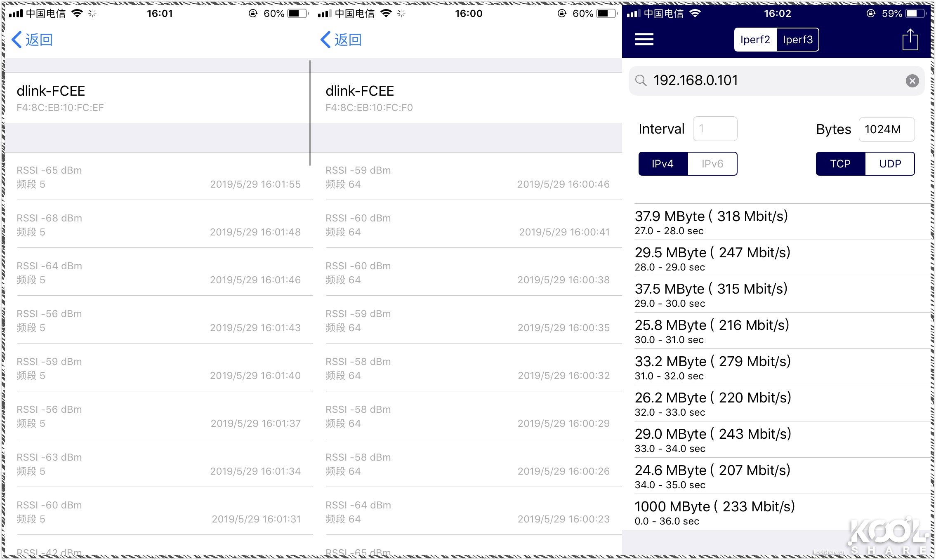Switch to the Iperf3 tab
This screenshot has height=560, width=936.
coord(798,39)
